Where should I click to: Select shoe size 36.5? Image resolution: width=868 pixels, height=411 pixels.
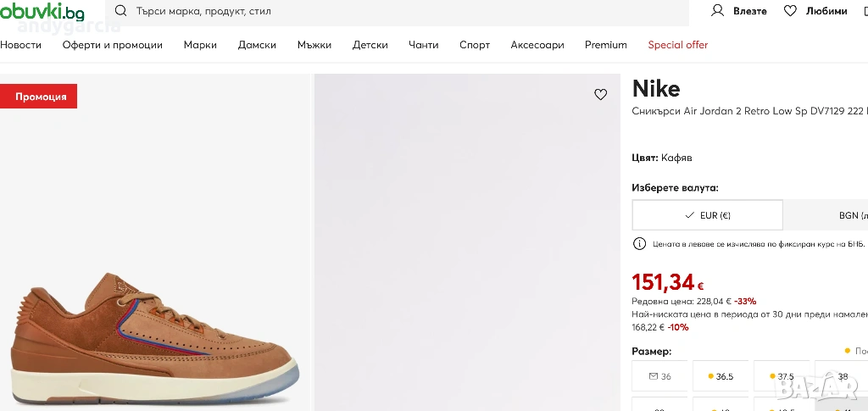coord(721,376)
